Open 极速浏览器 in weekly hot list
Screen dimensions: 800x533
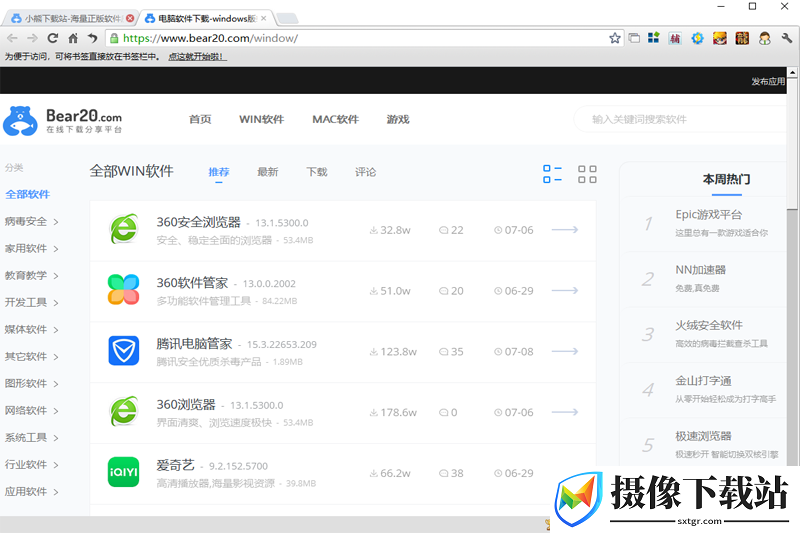coord(703,437)
